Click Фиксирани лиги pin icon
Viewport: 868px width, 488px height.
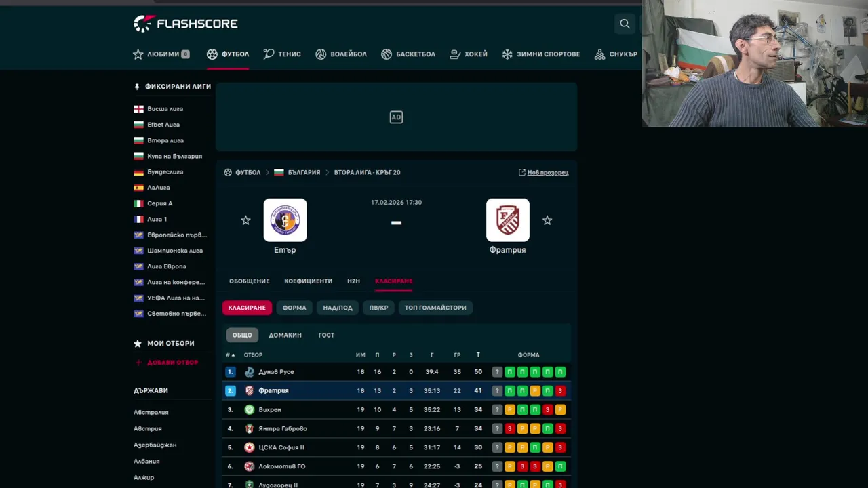pos(137,87)
